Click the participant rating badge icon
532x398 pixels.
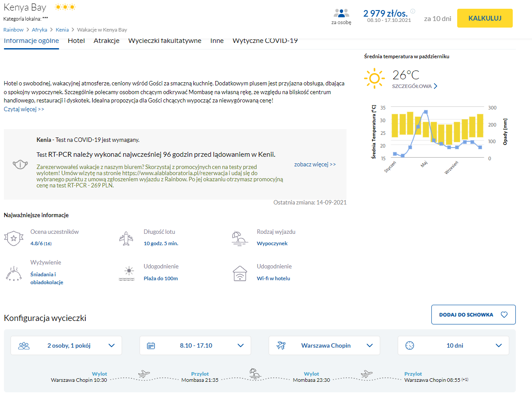coord(13,238)
